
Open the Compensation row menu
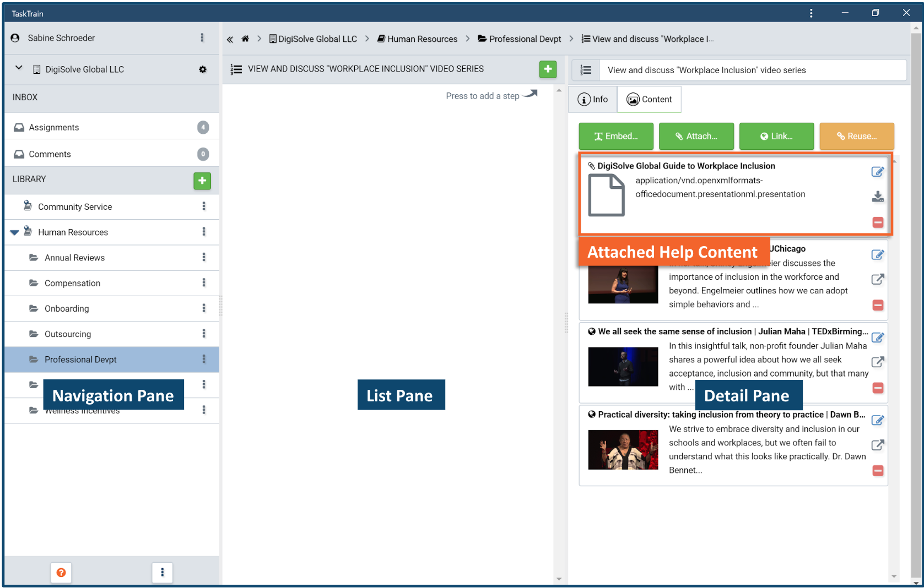(x=204, y=282)
